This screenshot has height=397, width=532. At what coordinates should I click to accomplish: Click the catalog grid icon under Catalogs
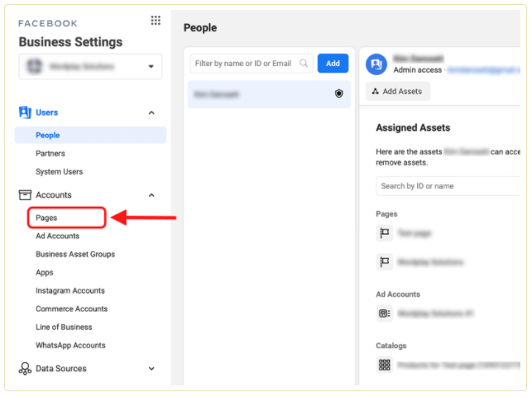(x=385, y=365)
